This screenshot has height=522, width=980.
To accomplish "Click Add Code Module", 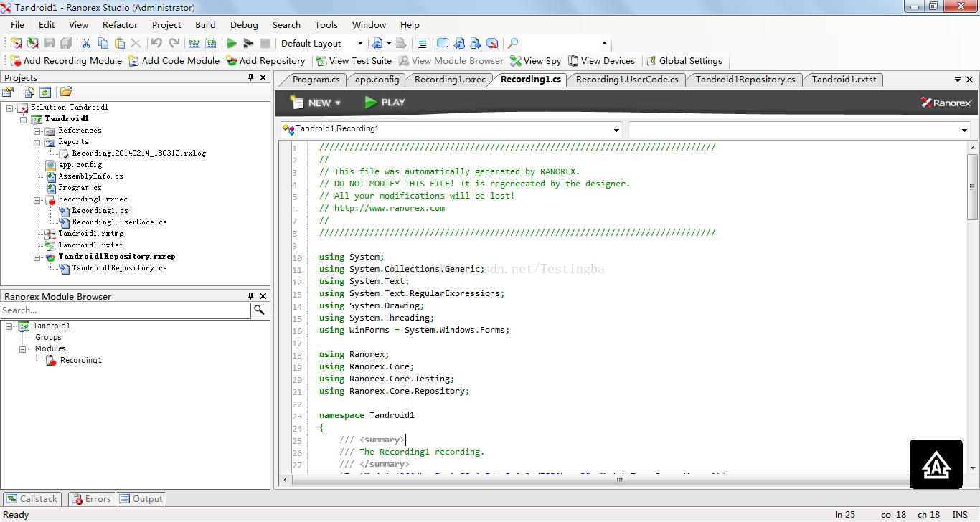I will [x=174, y=61].
